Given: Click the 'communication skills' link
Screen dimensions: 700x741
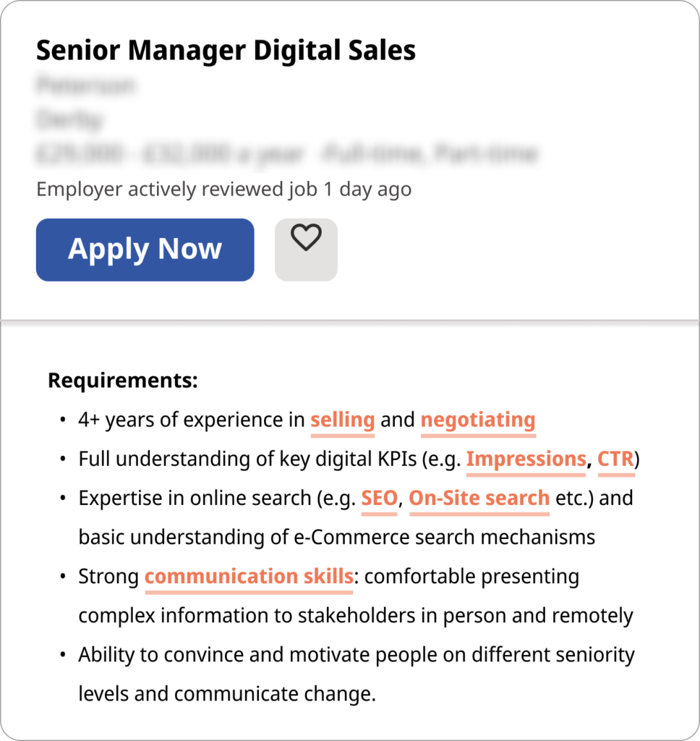Looking at the screenshot, I should [249, 577].
